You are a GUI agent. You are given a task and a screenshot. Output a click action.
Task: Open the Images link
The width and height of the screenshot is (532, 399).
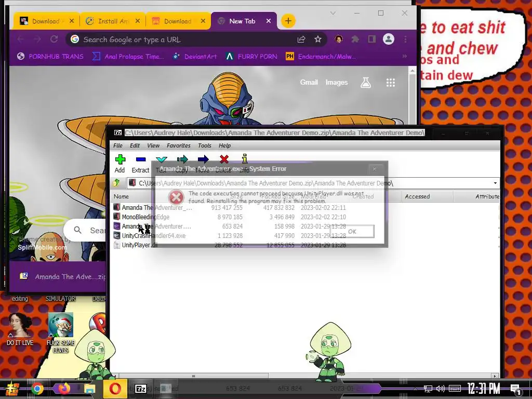337,83
